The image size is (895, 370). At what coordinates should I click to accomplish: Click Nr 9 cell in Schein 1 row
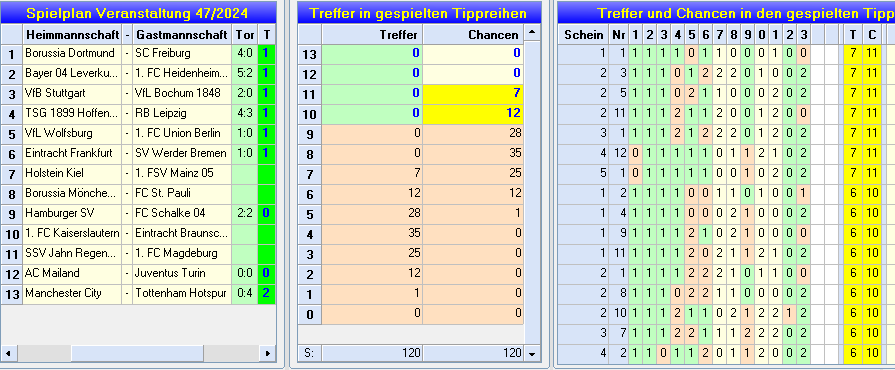[x=618, y=234]
